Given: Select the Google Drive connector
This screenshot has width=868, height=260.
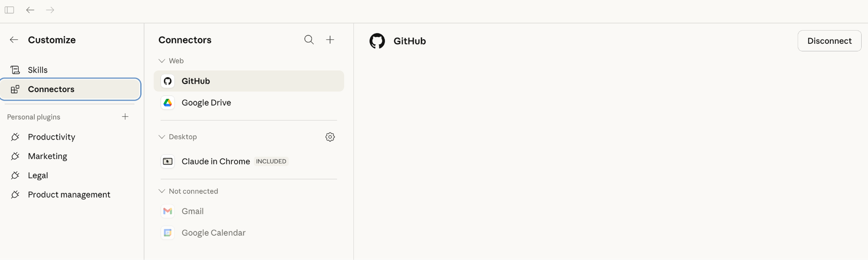Looking at the screenshot, I should 206,103.
